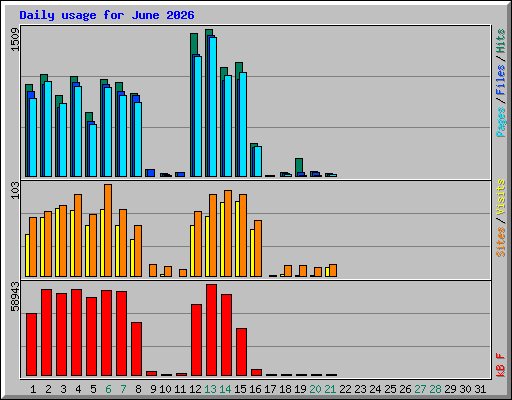Click day label 16 on the axis
Image resolution: width=512 pixels, height=400 pixels.
[x=255, y=389]
